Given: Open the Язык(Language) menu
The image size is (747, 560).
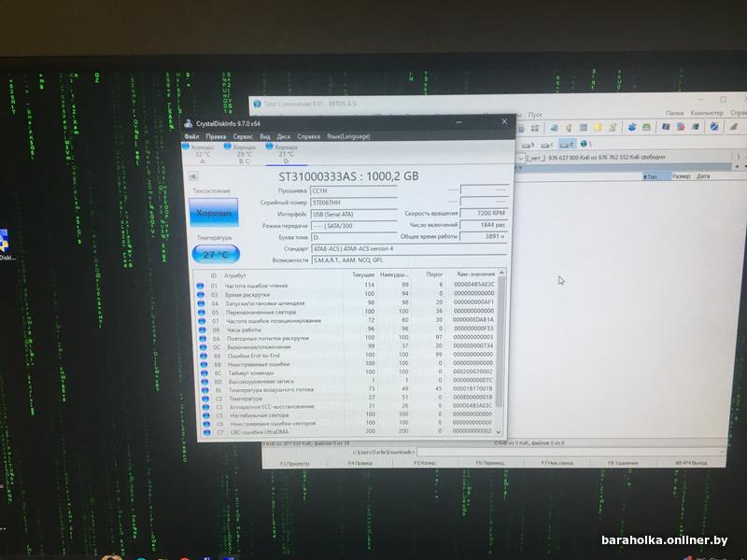Looking at the screenshot, I should pos(348,136).
